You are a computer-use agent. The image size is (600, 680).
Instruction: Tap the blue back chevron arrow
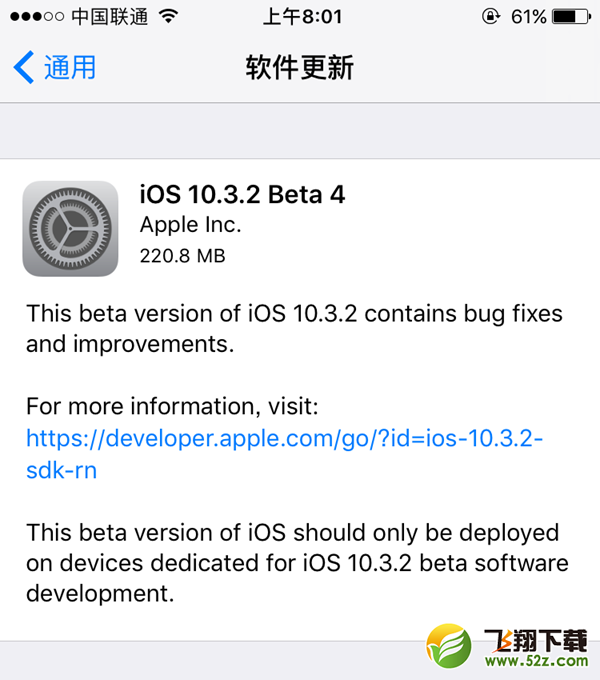click(23, 67)
